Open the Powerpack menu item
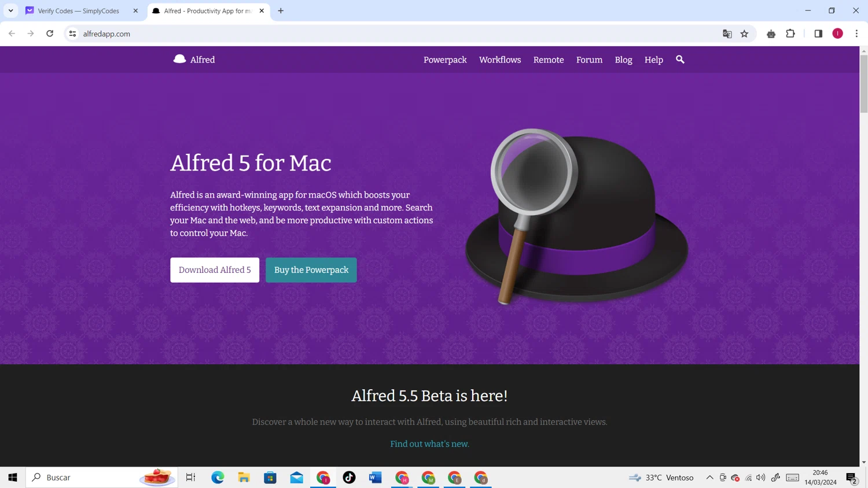This screenshot has height=488, width=868. [x=445, y=60]
